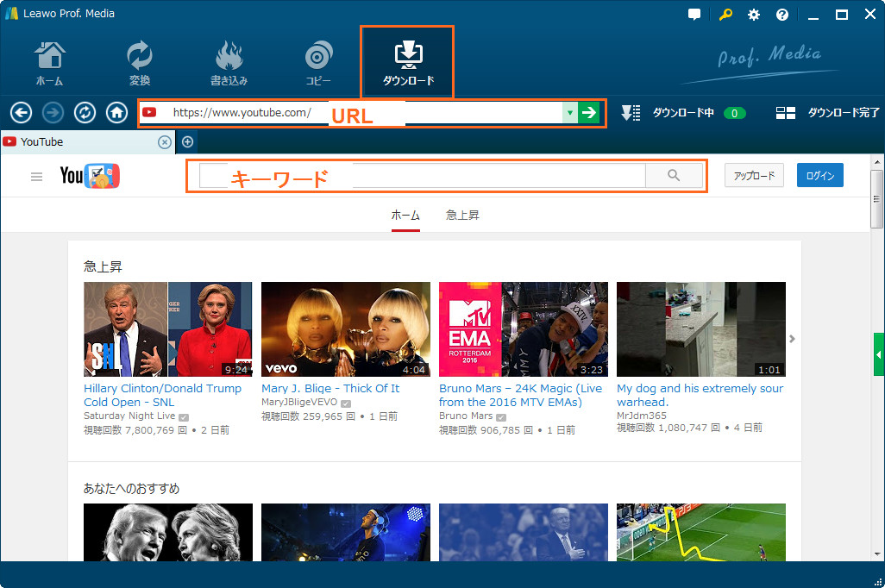The height and width of the screenshot is (588, 885).
Task: Click the YouTube logo
Action: point(90,176)
